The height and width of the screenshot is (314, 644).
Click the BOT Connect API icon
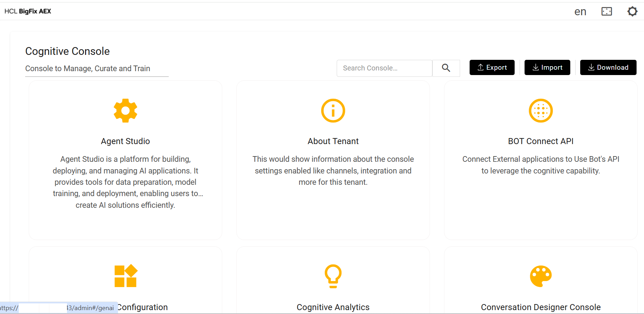coord(541,111)
